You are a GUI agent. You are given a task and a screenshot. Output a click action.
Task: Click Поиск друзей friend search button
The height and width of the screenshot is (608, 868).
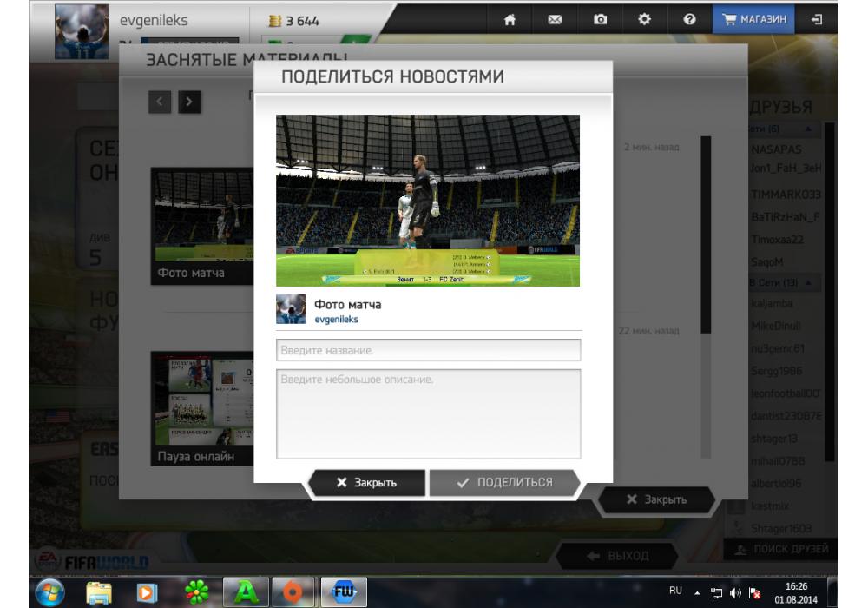780,549
